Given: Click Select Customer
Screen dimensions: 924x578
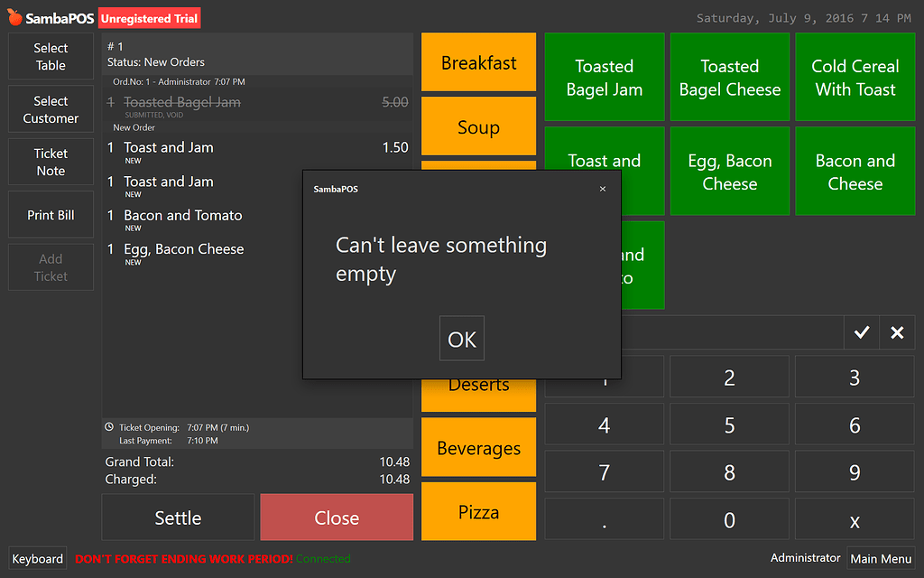Looking at the screenshot, I should (50, 108).
